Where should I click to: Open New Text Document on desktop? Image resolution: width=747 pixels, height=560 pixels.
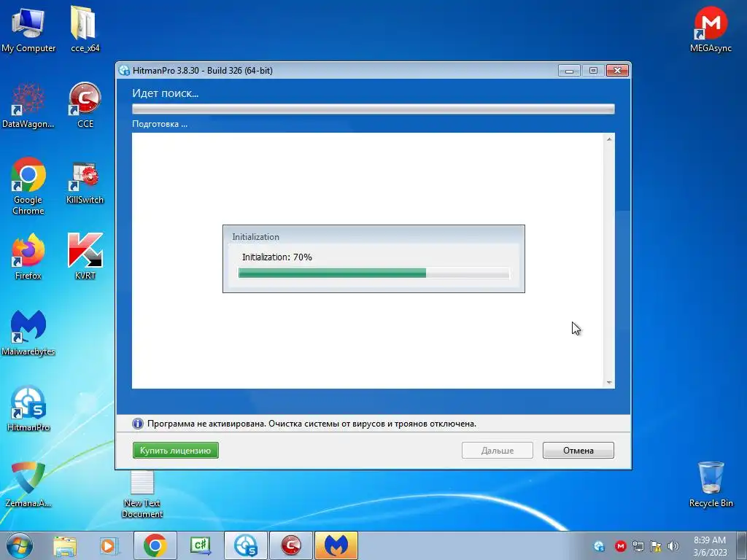(x=142, y=494)
